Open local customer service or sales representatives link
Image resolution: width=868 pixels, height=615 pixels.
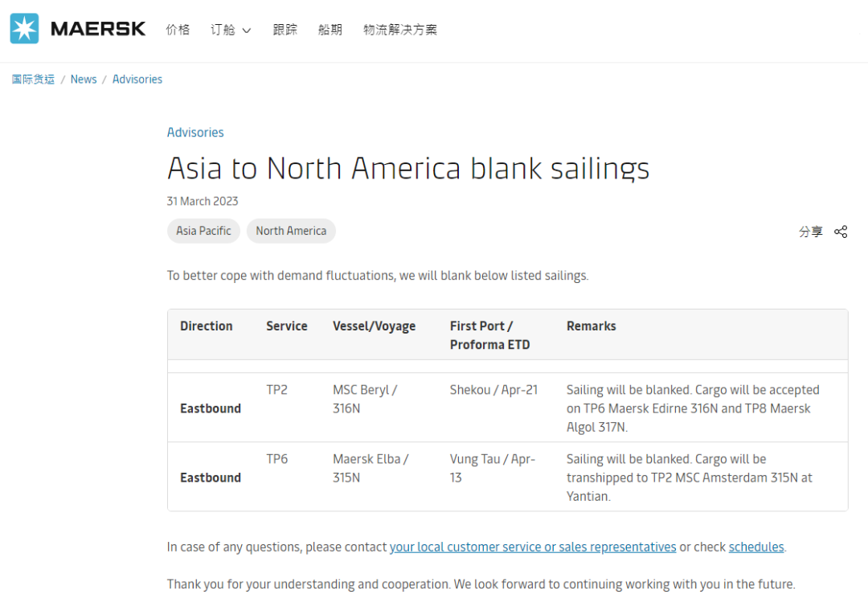[533, 547]
